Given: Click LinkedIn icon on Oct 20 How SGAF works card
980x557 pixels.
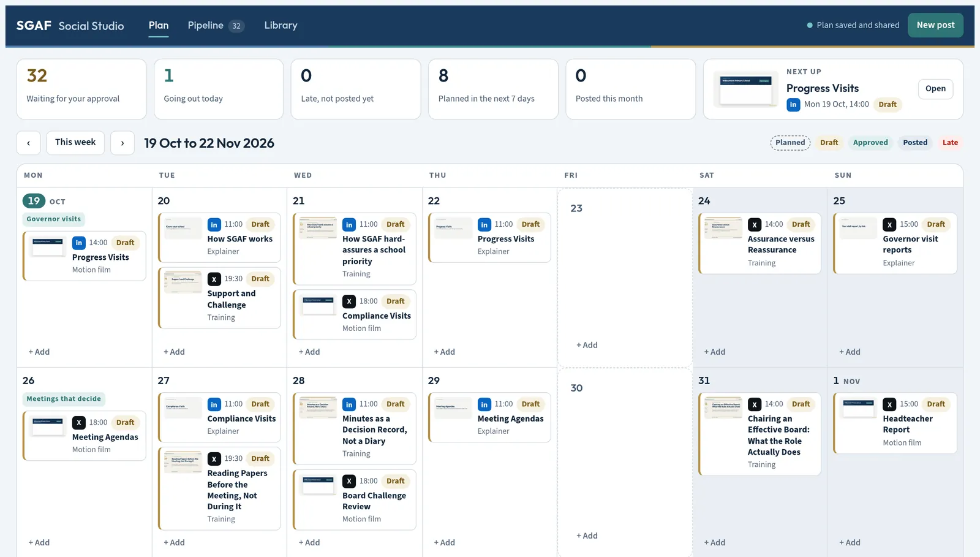Looking at the screenshot, I should [x=214, y=225].
